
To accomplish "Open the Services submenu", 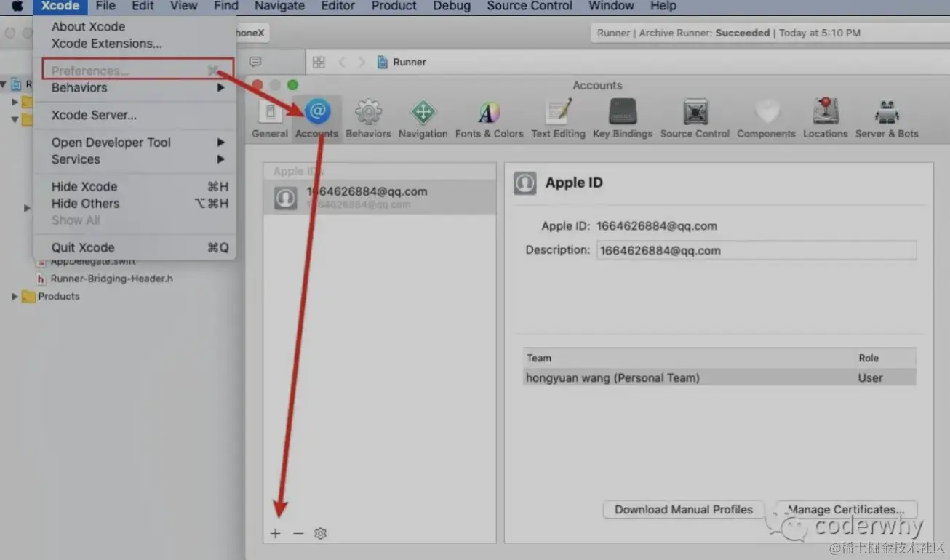I will coord(138,159).
